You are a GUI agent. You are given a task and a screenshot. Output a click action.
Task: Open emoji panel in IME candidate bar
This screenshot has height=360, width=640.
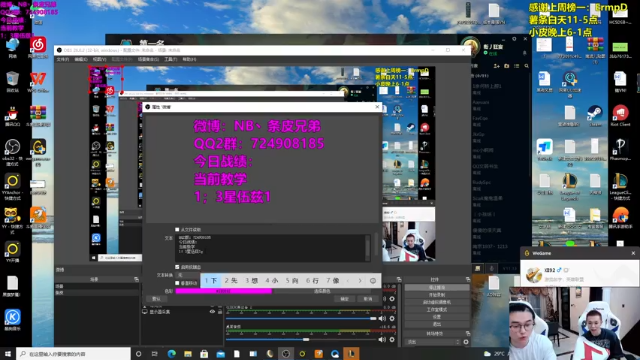(373, 280)
